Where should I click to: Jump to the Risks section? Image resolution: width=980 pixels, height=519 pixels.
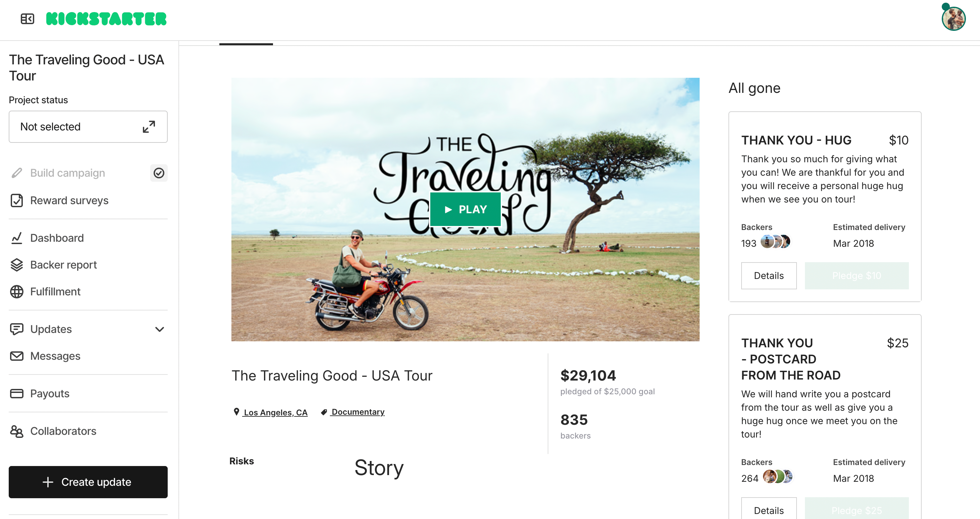coord(241,461)
